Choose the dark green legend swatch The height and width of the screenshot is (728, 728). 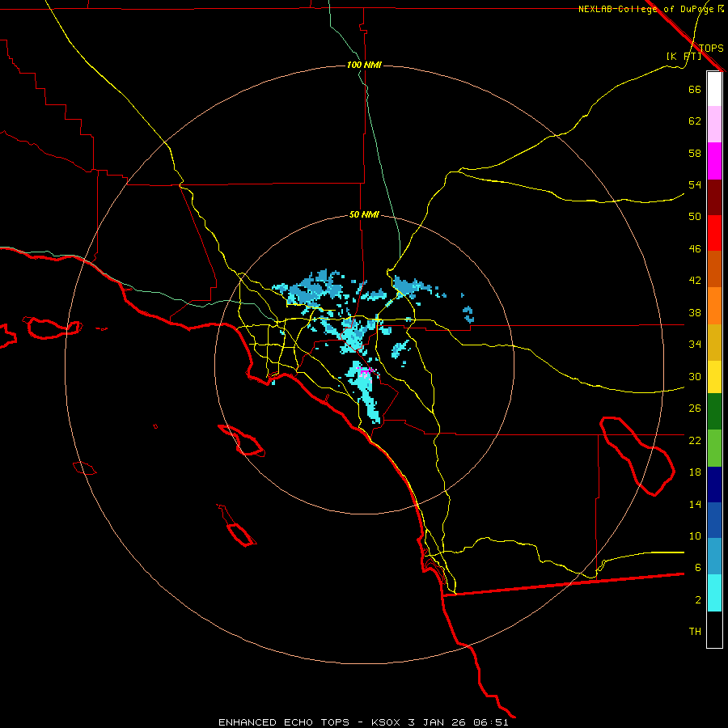(714, 412)
